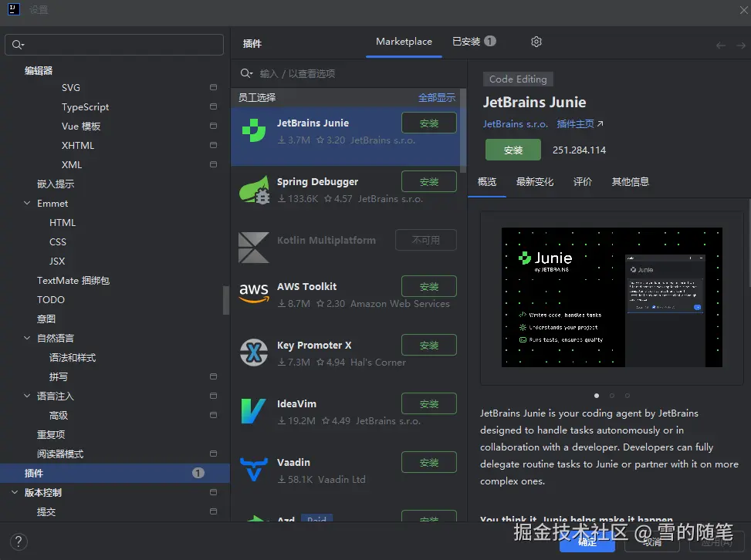The width and height of the screenshot is (751, 560).
Task: Click the plugin search magnifier icon
Action: [x=246, y=73]
